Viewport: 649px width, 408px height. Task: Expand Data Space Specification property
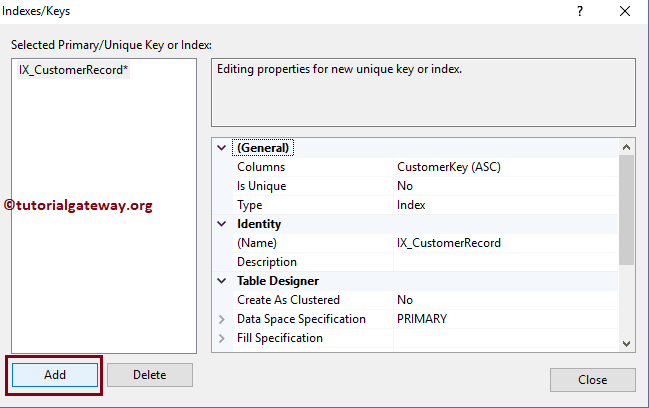222,319
